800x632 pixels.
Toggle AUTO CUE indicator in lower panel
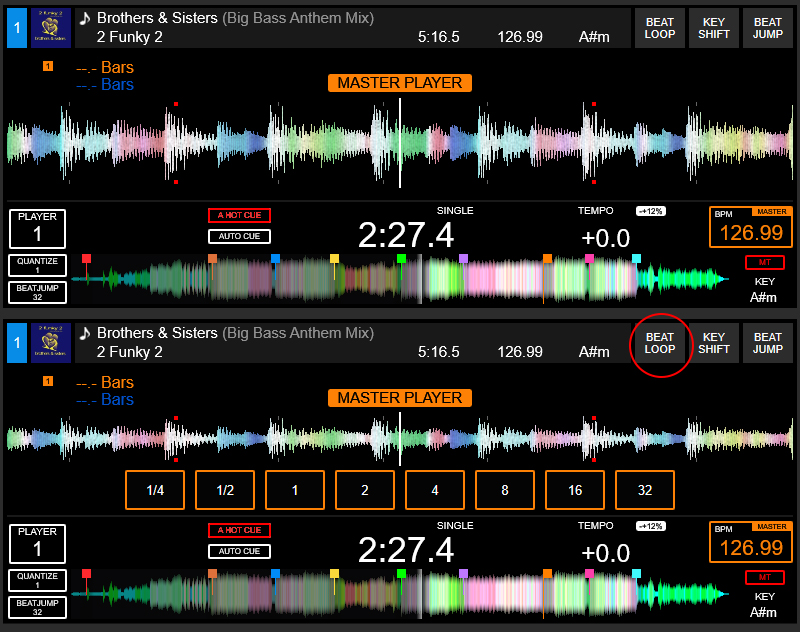click(x=239, y=552)
